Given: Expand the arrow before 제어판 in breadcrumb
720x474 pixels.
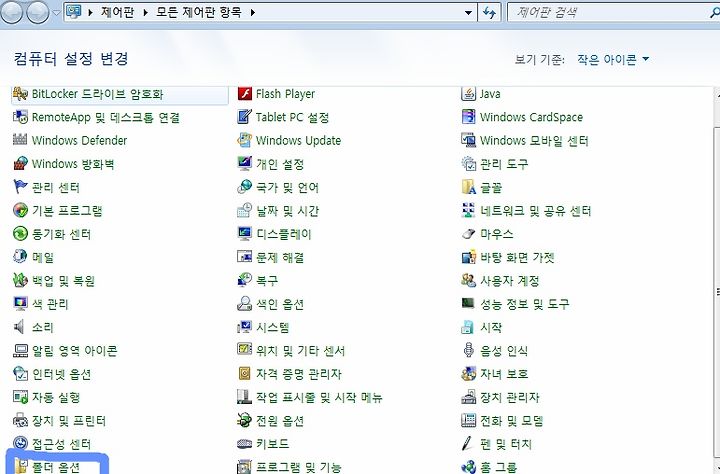Looking at the screenshot, I should [x=90, y=12].
